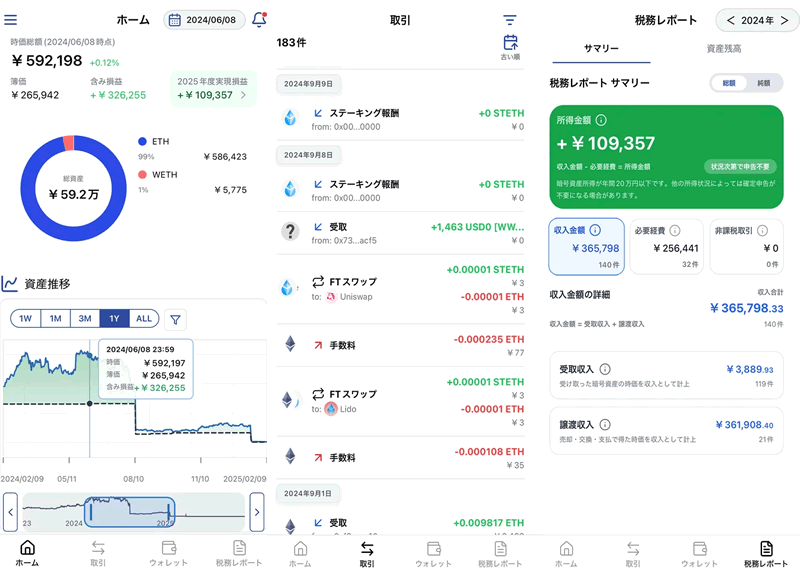Tap the 古い順 sort order icon
Image resolution: width=800 pixels, height=577 pixels.
(510, 46)
